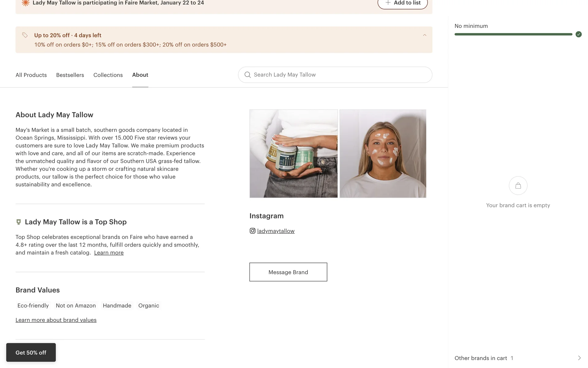This screenshot has width=588, height=368.
Task: Go to the Collections tab
Action: click(108, 75)
